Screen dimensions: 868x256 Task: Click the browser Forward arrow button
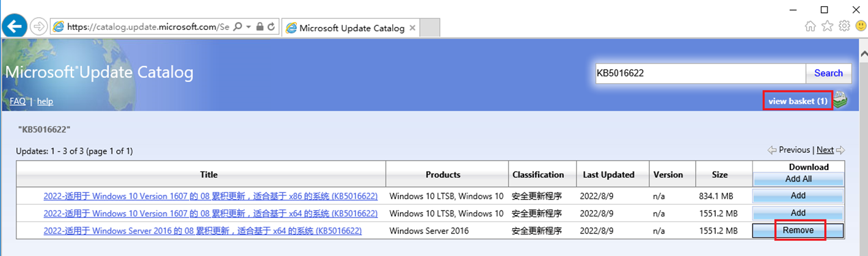pos(38,26)
